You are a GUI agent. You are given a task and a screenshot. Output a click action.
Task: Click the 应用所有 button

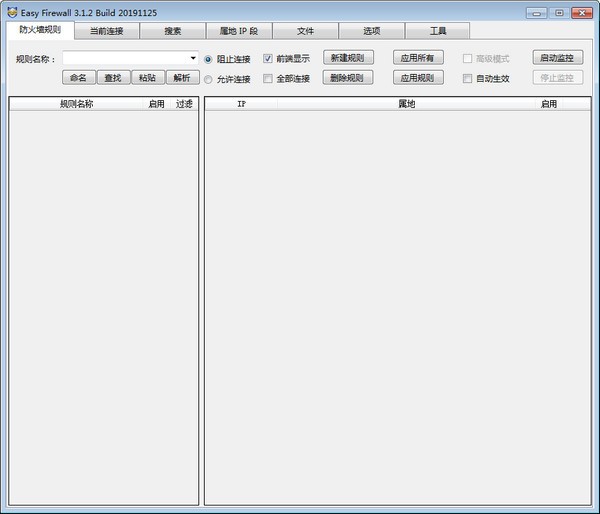click(x=418, y=58)
